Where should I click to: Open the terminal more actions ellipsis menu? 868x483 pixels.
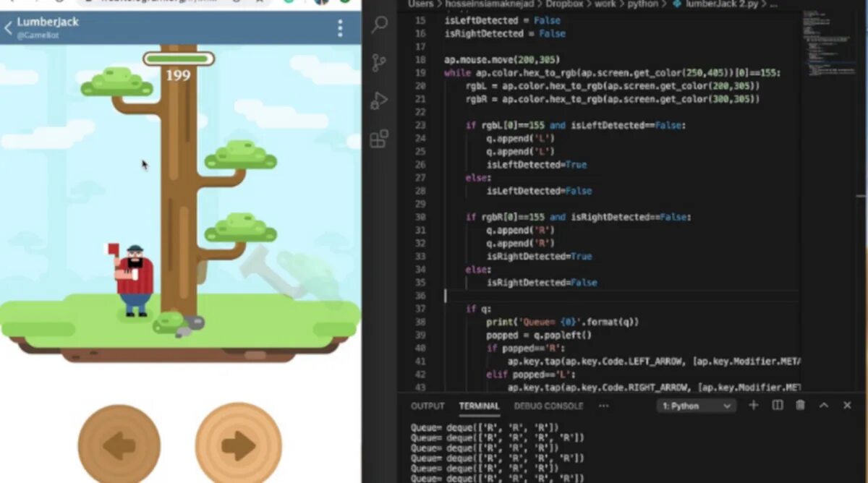pos(604,405)
